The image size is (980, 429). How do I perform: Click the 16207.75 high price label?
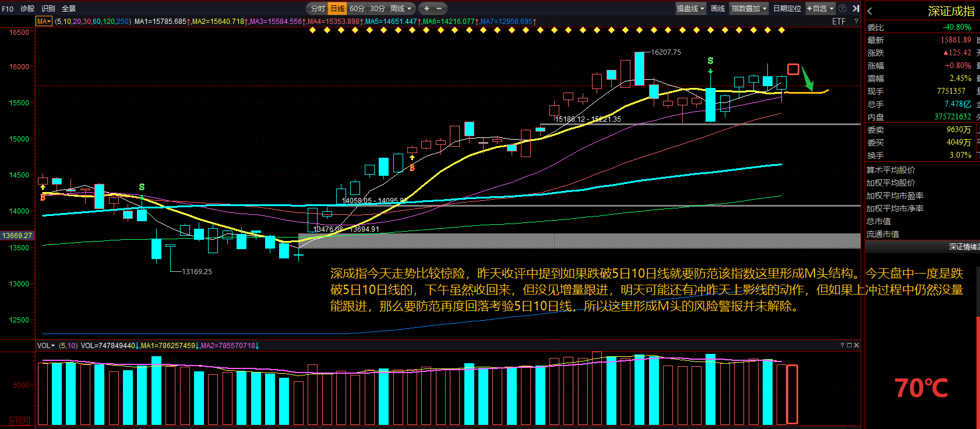click(x=666, y=52)
